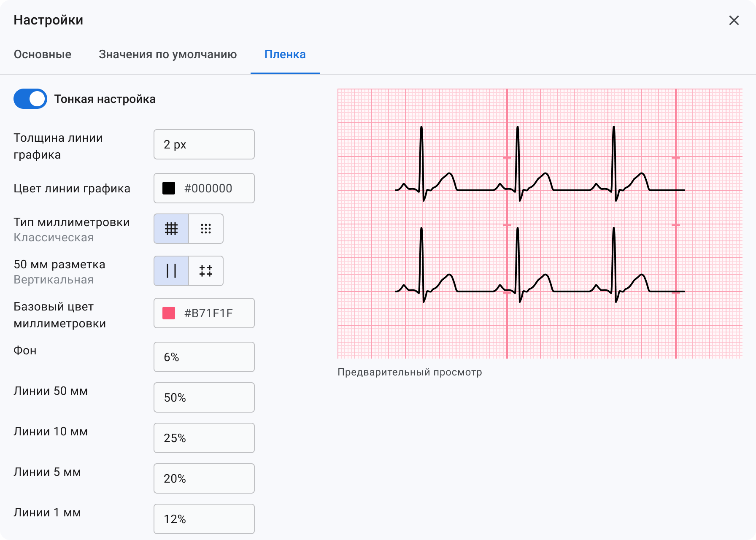Select the dotted grid paper type icon
The image size is (756, 540).
point(206,229)
